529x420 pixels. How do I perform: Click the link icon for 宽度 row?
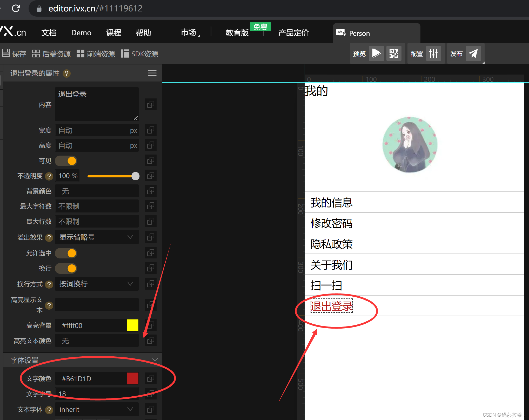(151, 130)
